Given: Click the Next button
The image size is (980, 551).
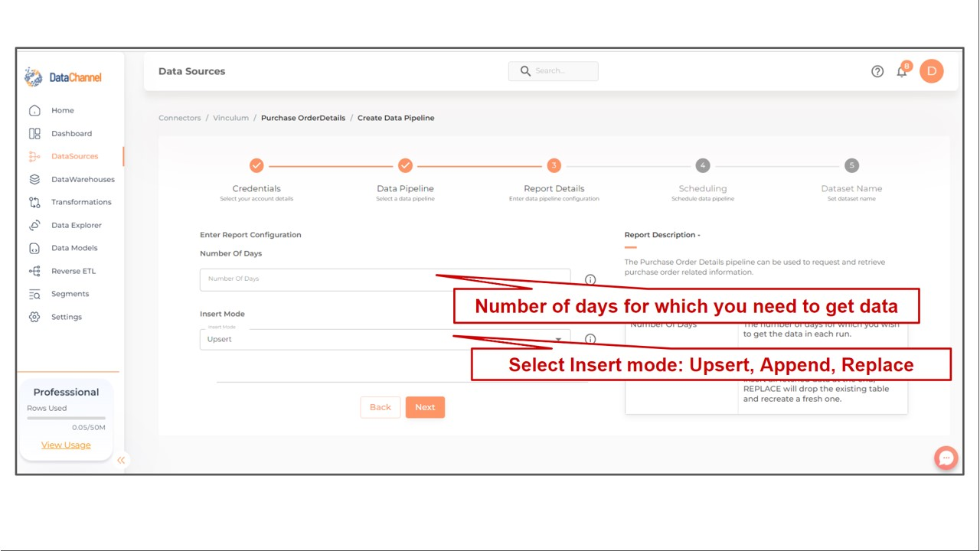Looking at the screenshot, I should (425, 407).
